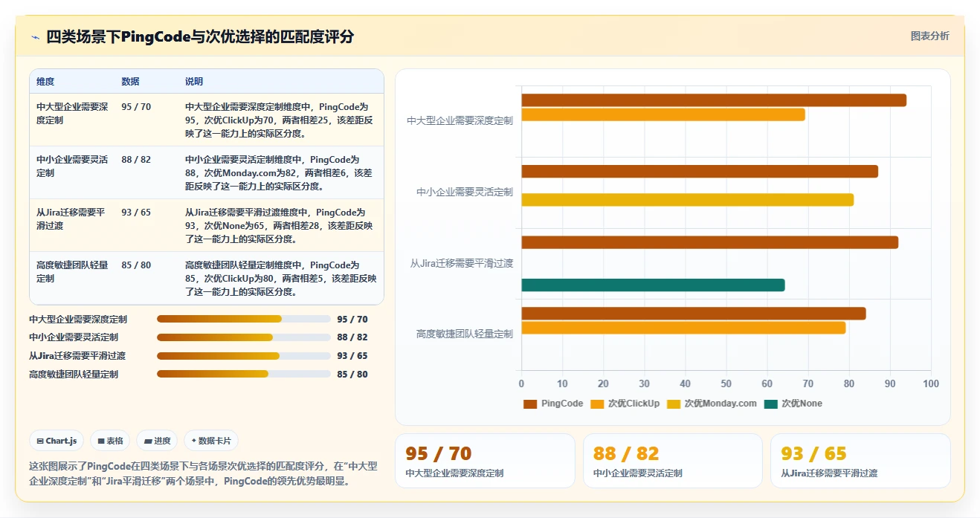Select the Chart.js tag chip
The height and width of the screenshot is (518, 980).
tap(57, 441)
